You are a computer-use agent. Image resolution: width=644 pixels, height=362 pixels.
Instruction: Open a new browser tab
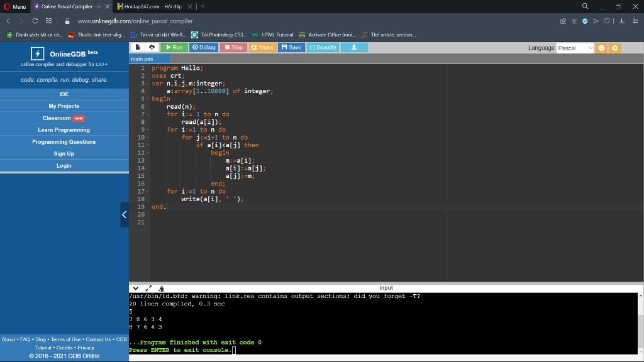pyautogui.click(x=203, y=6)
